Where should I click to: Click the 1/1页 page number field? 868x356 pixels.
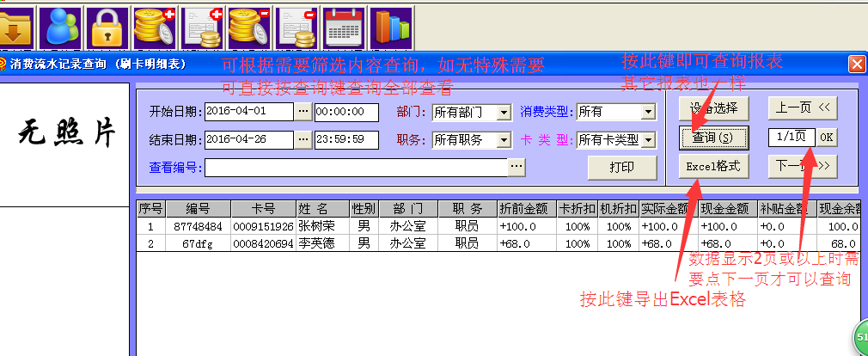click(792, 138)
